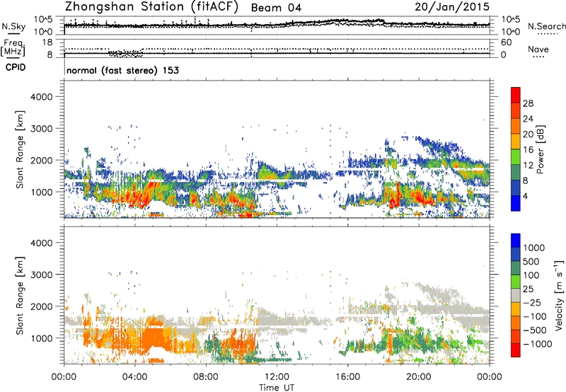Click the "16:00" time tick label
The width and height of the screenshot is (566, 392).
347,377
